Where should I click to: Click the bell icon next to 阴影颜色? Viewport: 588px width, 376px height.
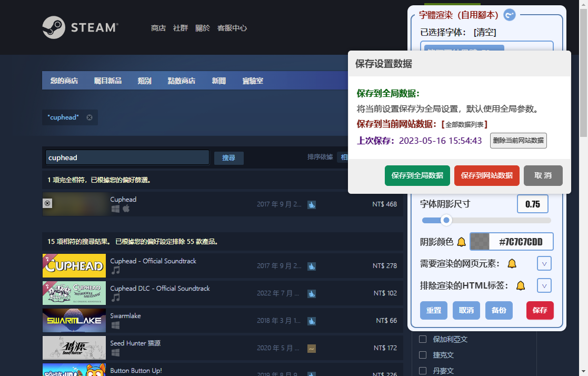(462, 241)
